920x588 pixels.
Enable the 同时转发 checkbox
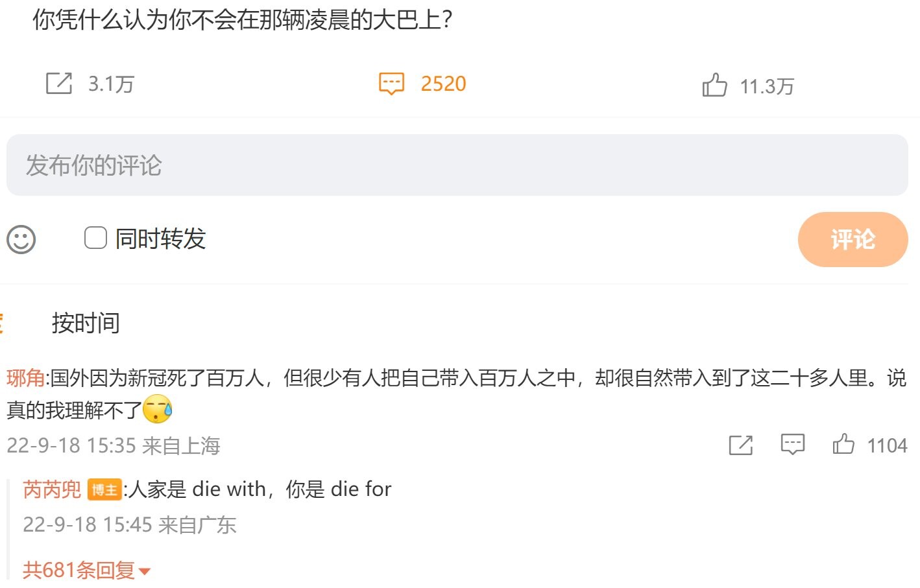tap(95, 238)
